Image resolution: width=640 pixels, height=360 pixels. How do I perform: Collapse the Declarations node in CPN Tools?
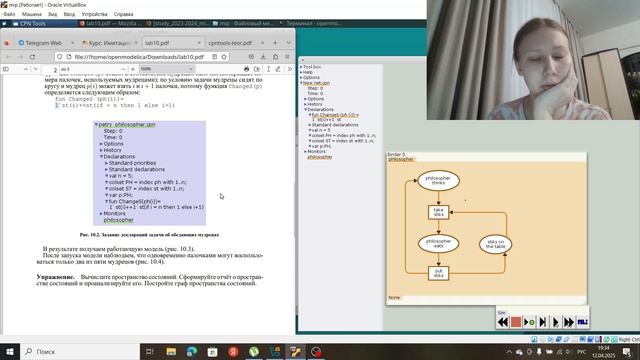(x=305, y=109)
